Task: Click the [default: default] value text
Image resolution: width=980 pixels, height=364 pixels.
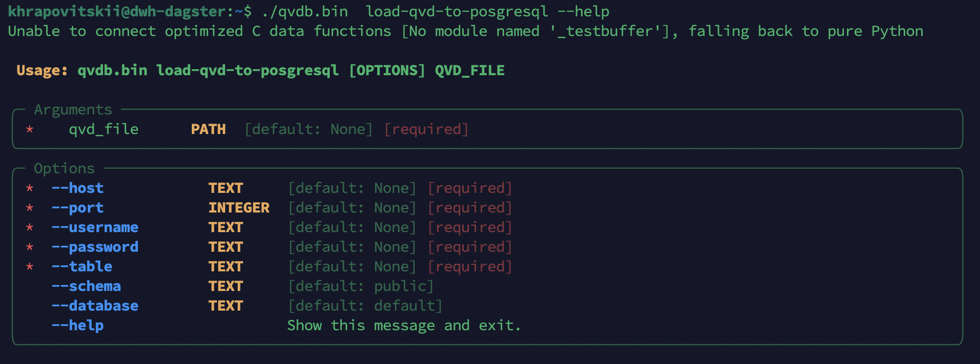Action: point(365,306)
